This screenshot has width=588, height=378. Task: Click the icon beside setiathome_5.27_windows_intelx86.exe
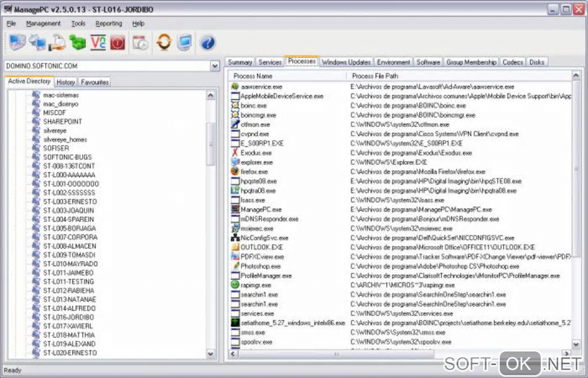pyautogui.click(x=235, y=323)
